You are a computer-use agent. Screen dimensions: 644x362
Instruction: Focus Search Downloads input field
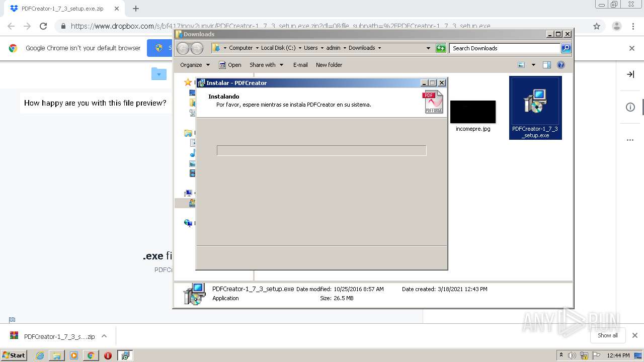pyautogui.click(x=505, y=48)
